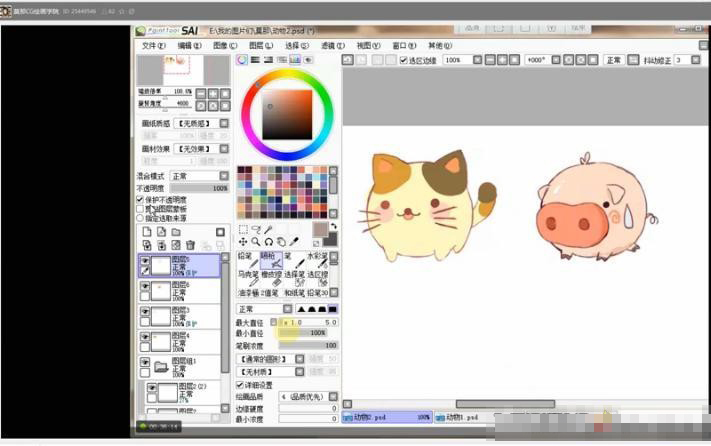Open the 文件 menu
Image resolution: width=711 pixels, height=446 pixels.
point(154,46)
